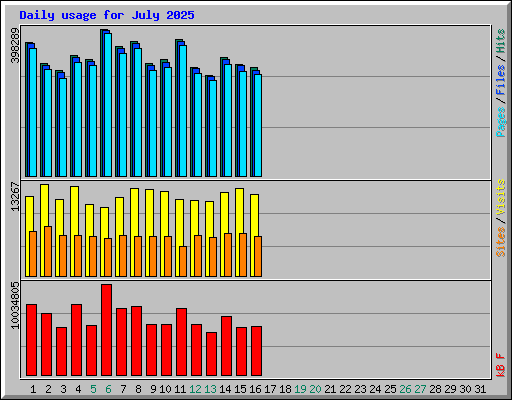512x400 pixels.
Task: Click day '11' on the date axis
Action: coord(180,389)
